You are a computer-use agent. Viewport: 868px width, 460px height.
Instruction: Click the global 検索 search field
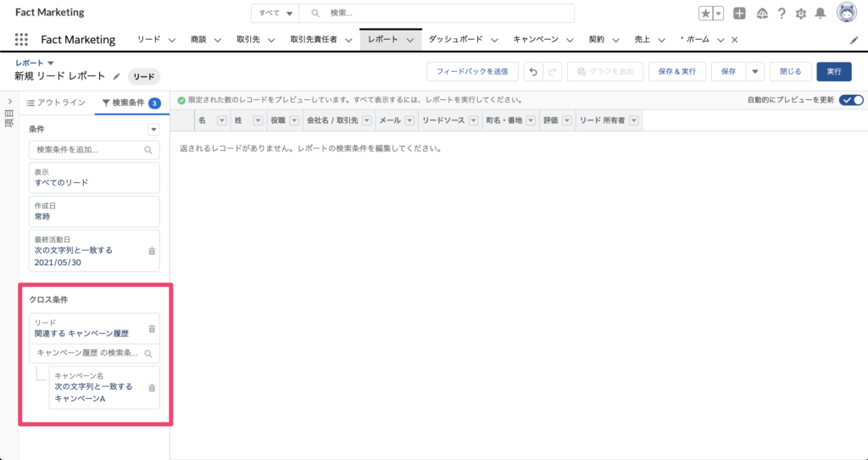437,14
